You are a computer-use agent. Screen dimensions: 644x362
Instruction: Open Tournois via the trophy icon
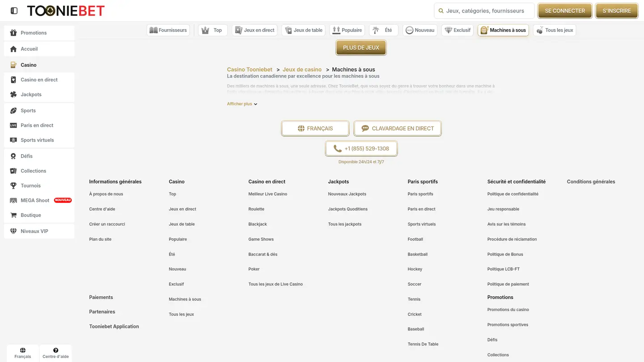(x=13, y=185)
